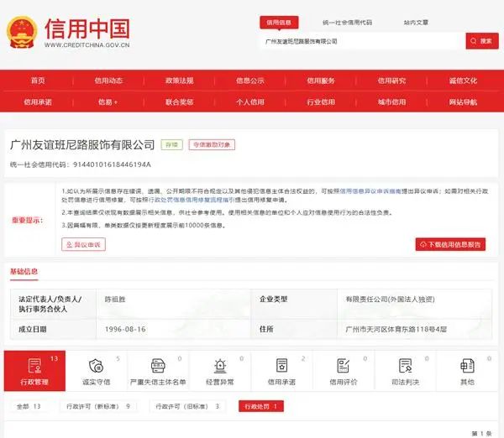Click 下载信用信息报告 download button
This screenshot has width=504, height=438.
pos(450,245)
